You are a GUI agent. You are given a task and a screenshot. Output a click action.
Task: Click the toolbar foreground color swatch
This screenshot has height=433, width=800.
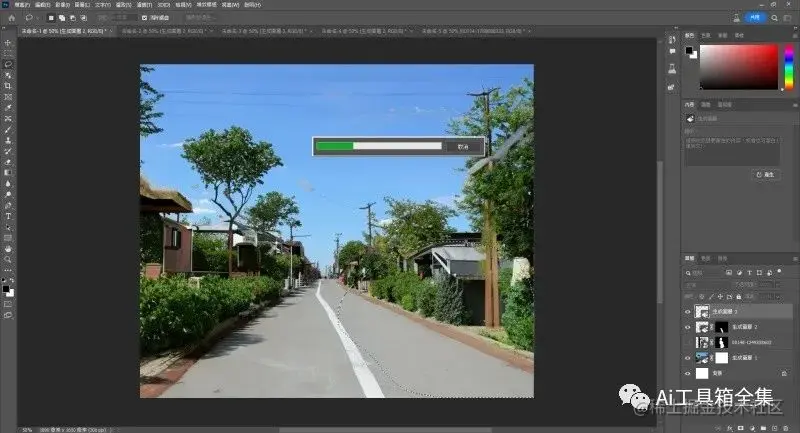tap(6, 289)
